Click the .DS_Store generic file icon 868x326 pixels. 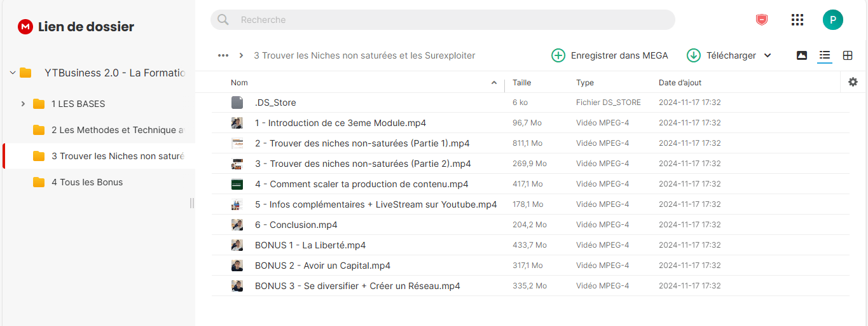[x=237, y=103]
